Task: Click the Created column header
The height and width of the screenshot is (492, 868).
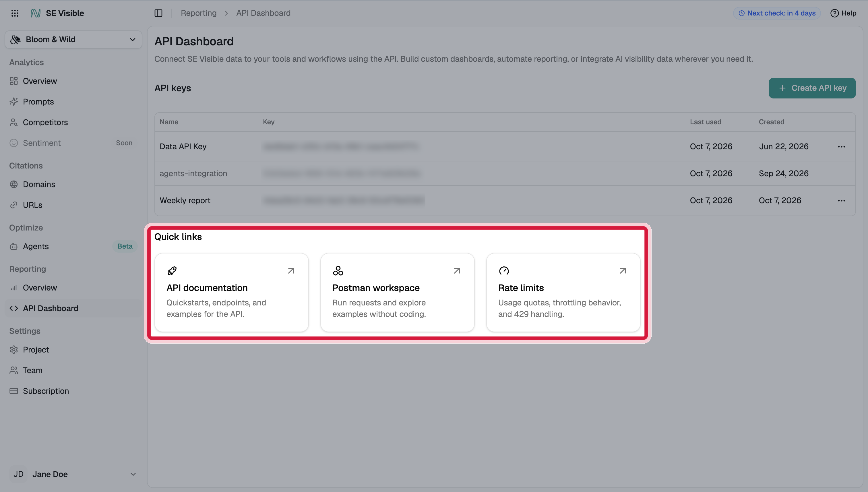Action: click(x=771, y=122)
